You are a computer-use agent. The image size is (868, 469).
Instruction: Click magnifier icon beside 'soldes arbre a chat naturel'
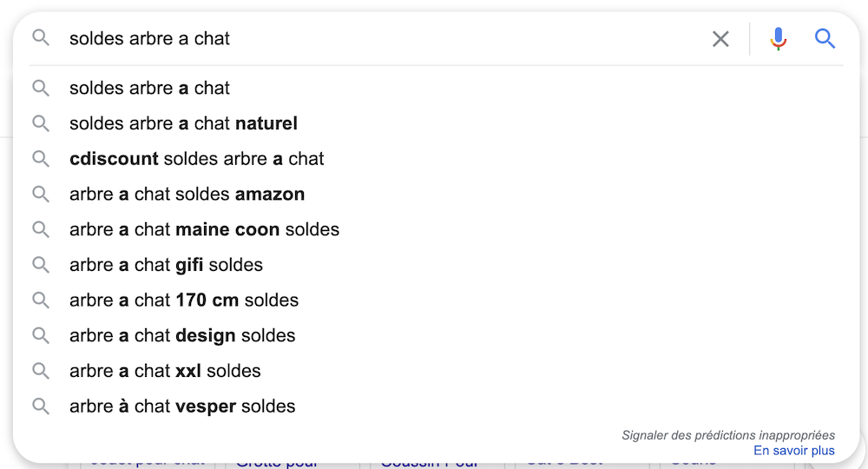tap(41, 123)
